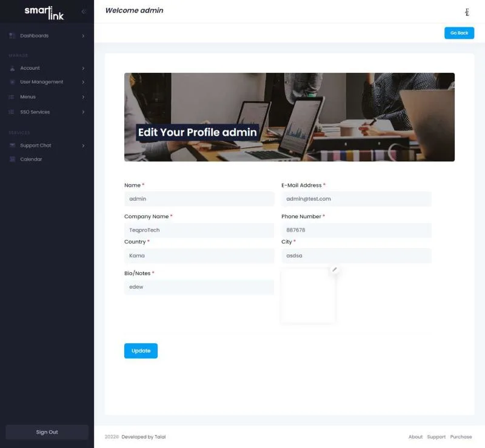Expand SSO Services chevron
The width and height of the screenshot is (485, 448).
(83, 112)
